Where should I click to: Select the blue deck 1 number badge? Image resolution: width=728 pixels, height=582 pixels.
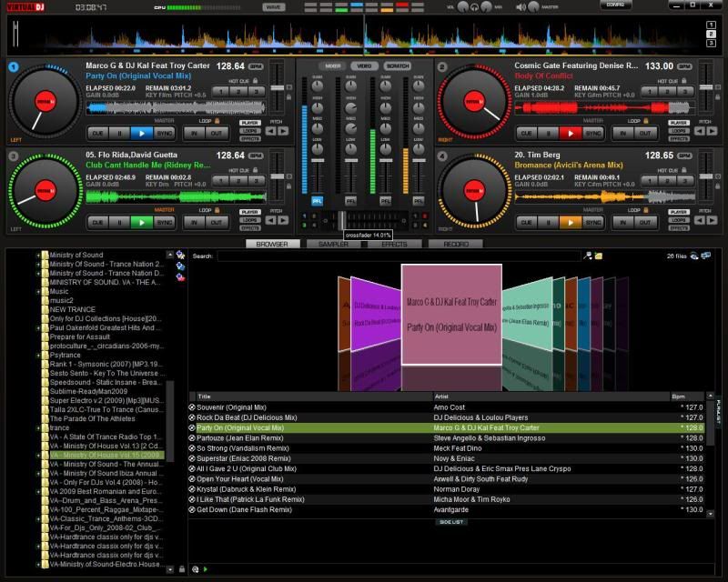coord(14,67)
